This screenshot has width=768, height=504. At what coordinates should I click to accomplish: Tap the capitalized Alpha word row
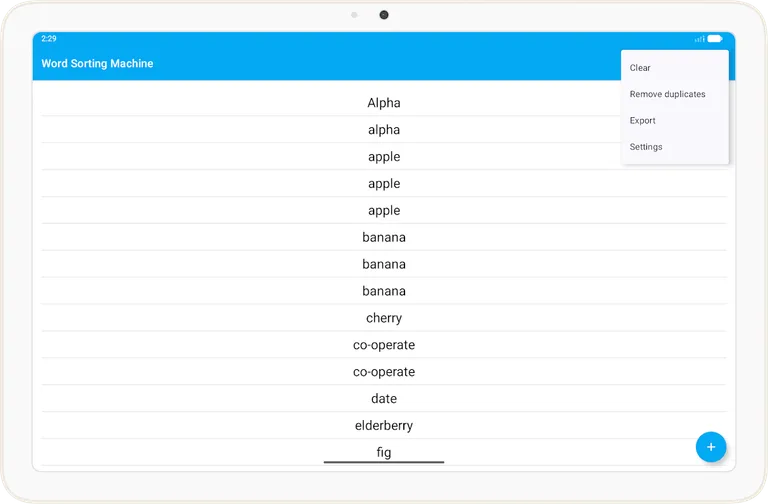[384, 103]
